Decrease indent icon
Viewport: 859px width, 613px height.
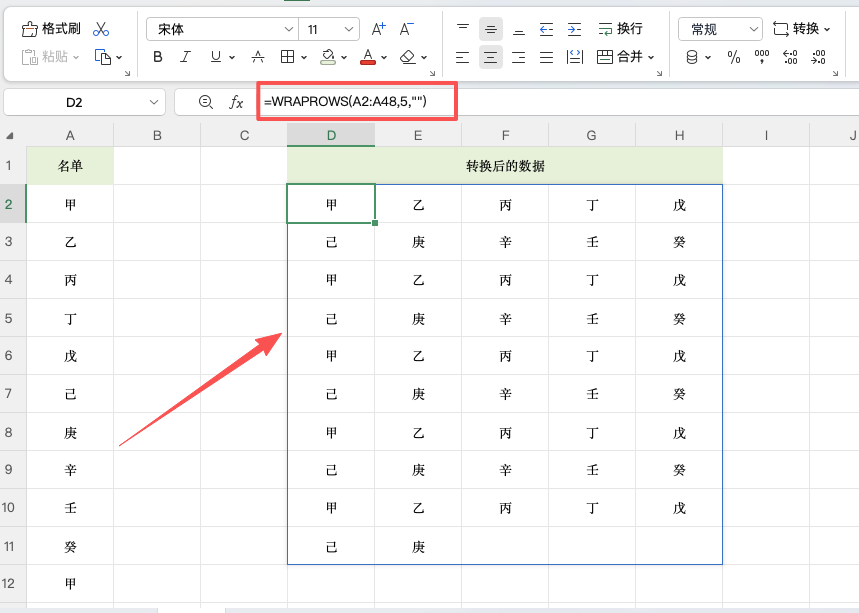pos(546,29)
